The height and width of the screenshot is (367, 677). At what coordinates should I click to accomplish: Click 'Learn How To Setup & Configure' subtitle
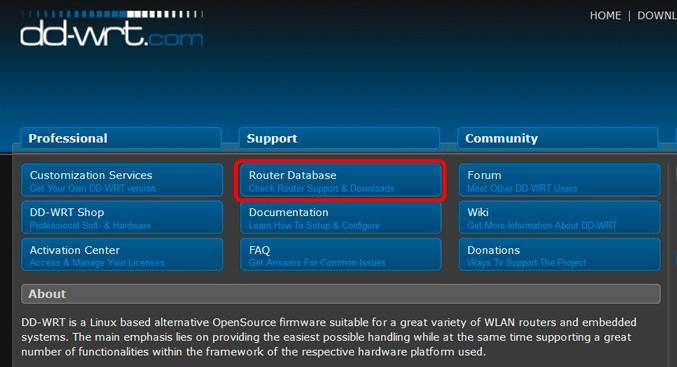[x=314, y=226]
